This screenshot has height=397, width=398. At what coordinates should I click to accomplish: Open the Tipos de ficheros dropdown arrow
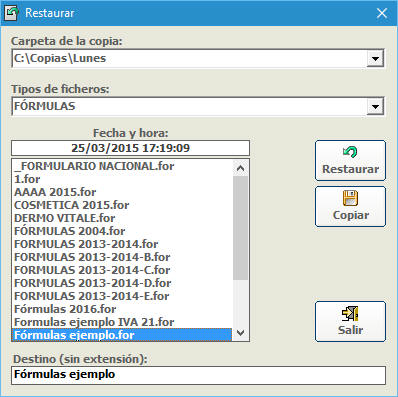coord(375,107)
